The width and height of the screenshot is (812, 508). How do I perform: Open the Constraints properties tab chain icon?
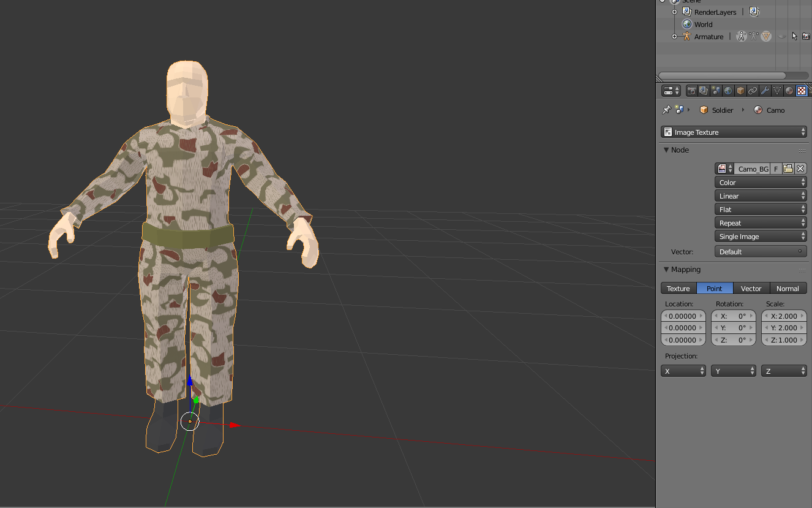tap(753, 91)
